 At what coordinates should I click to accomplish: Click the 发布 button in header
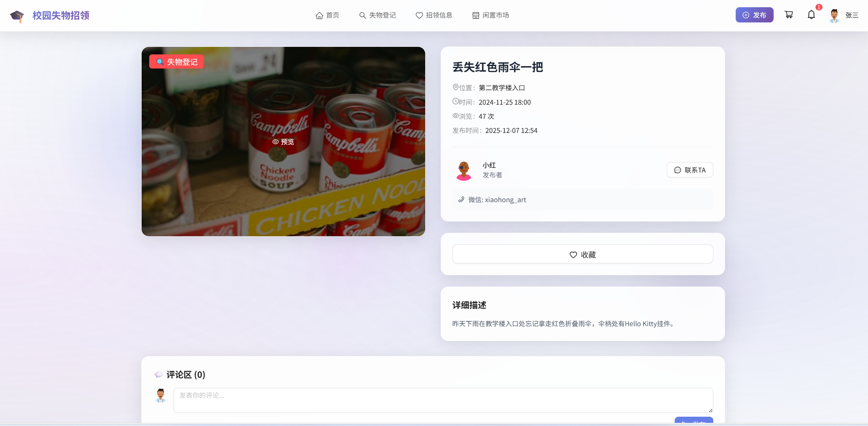[754, 15]
